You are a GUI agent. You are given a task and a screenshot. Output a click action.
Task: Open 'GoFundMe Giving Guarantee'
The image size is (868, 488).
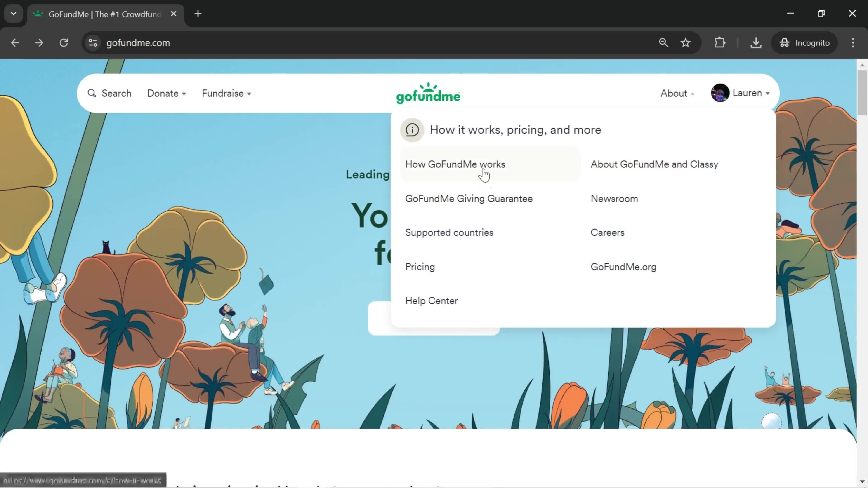469,199
